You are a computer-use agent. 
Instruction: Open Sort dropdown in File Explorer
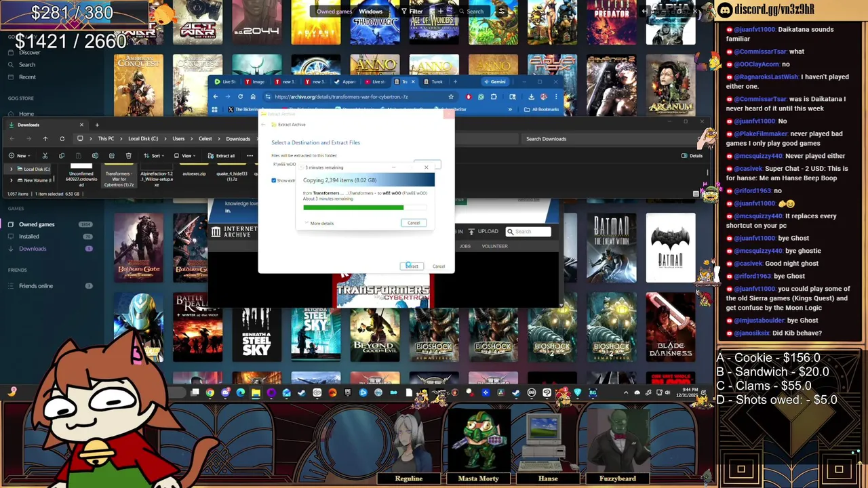point(155,156)
